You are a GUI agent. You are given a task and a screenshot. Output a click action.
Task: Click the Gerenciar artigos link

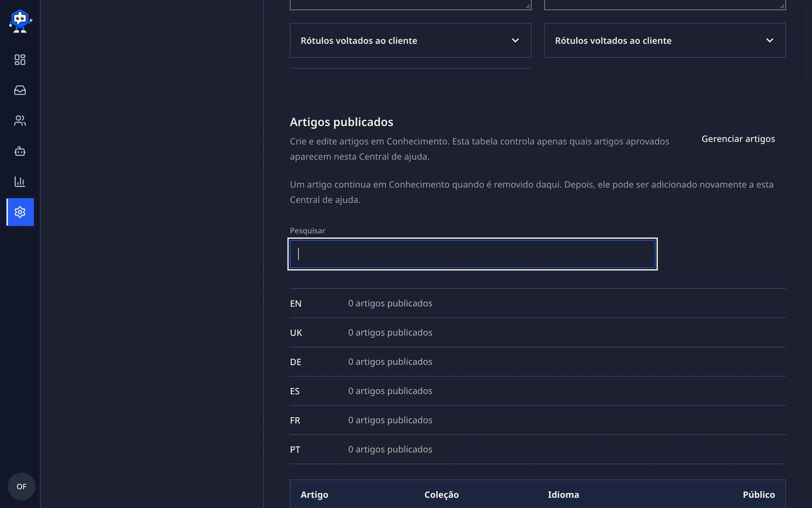(x=738, y=139)
